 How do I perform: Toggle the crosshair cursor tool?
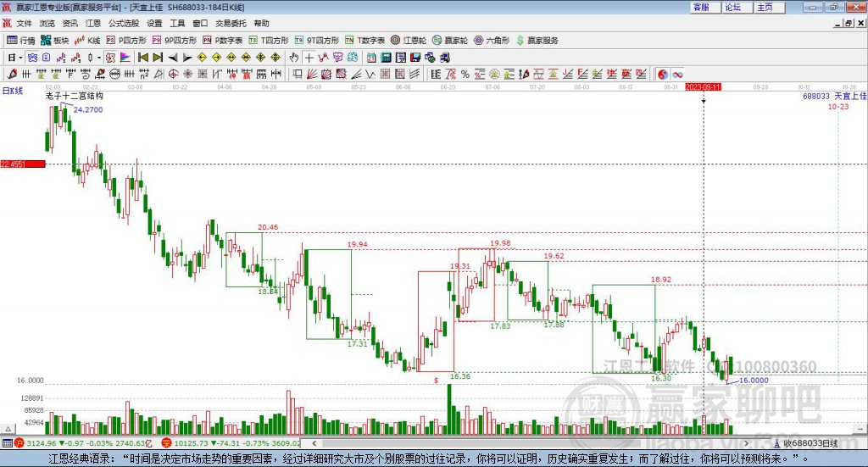pyautogui.click(x=309, y=58)
